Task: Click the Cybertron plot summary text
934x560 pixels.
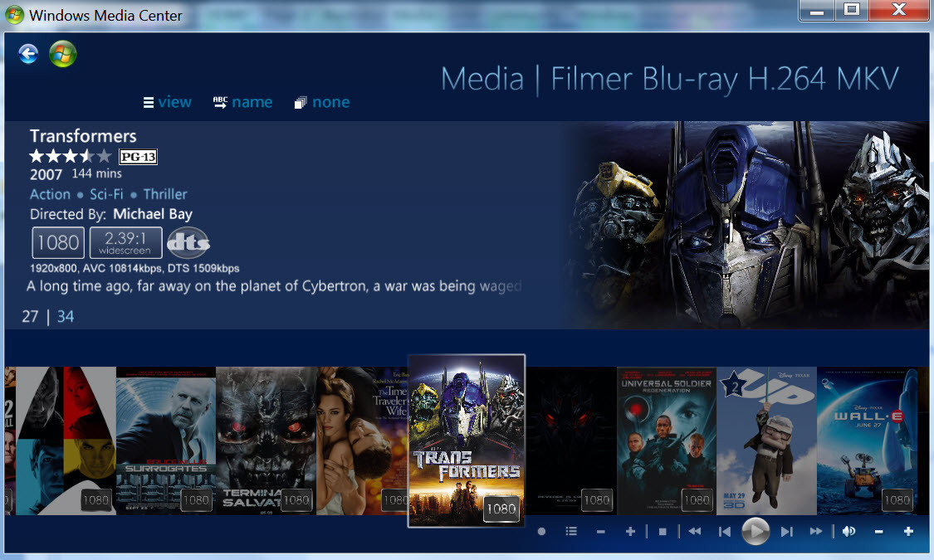Action: 274,286
